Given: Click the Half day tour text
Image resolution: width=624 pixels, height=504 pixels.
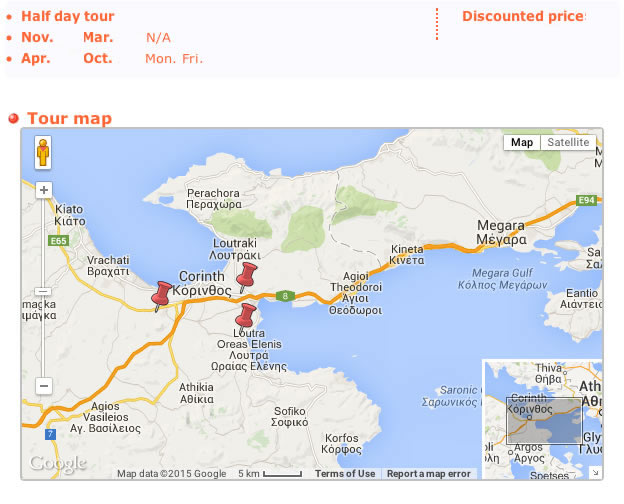Looking at the screenshot, I should pyautogui.click(x=68, y=16).
